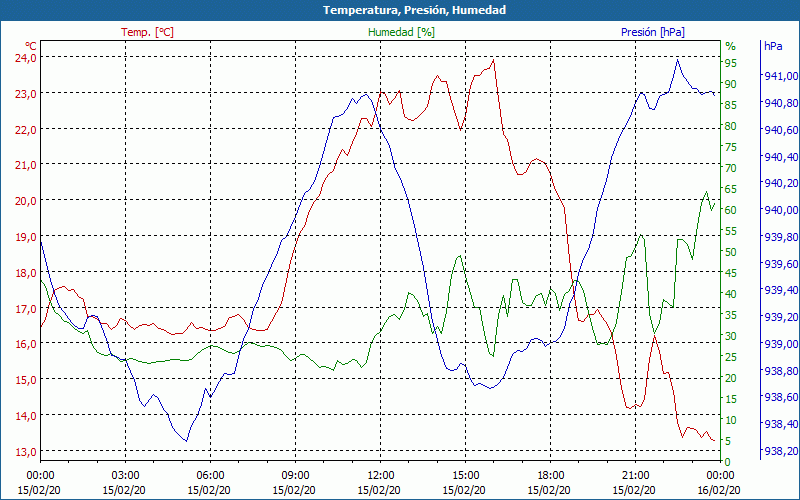Click the '940,40' pressure axis value

(781, 157)
